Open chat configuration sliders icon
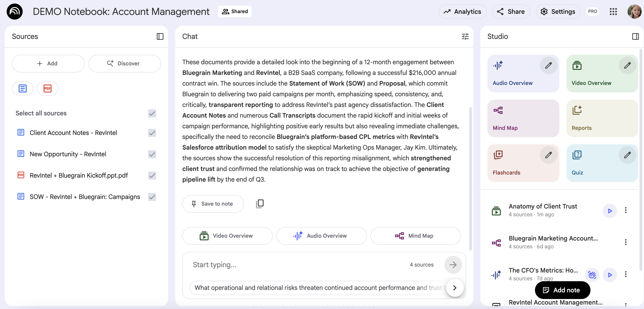Screen dimensions: 644x309 (465, 36)
